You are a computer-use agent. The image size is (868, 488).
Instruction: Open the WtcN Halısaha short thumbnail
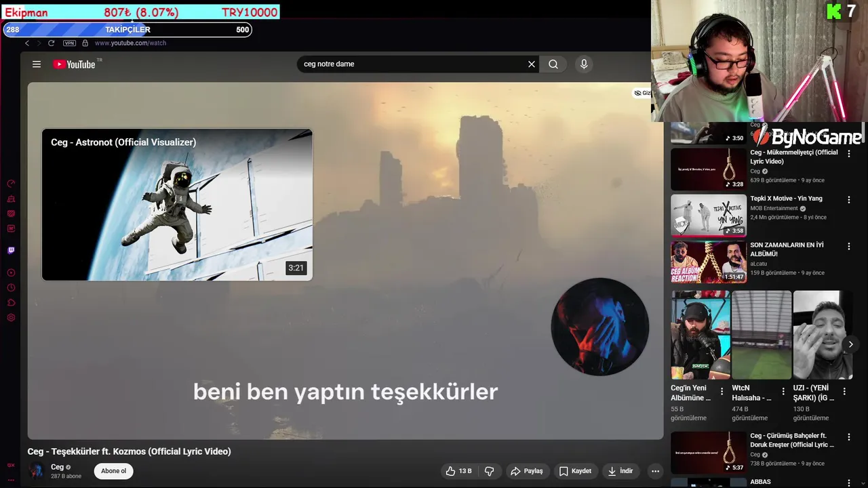(762, 335)
